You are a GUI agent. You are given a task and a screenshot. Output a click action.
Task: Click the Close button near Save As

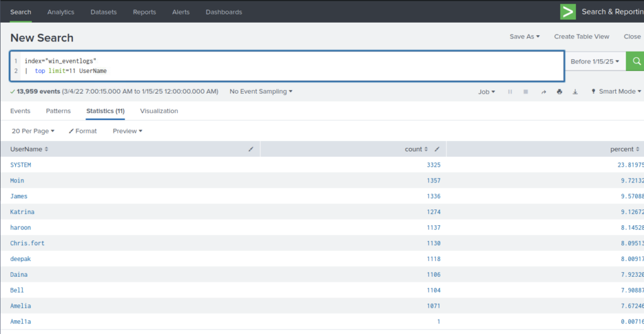[x=632, y=36]
